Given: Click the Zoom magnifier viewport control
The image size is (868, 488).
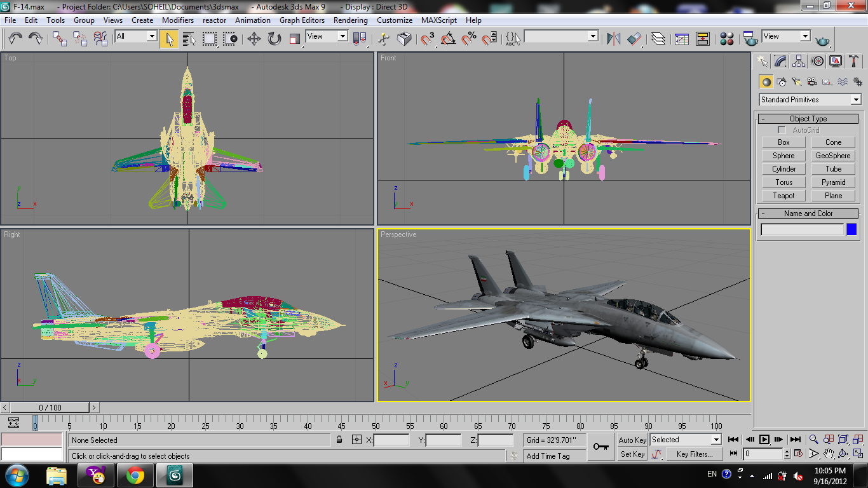Looking at the screenshot, I should 813,440.
